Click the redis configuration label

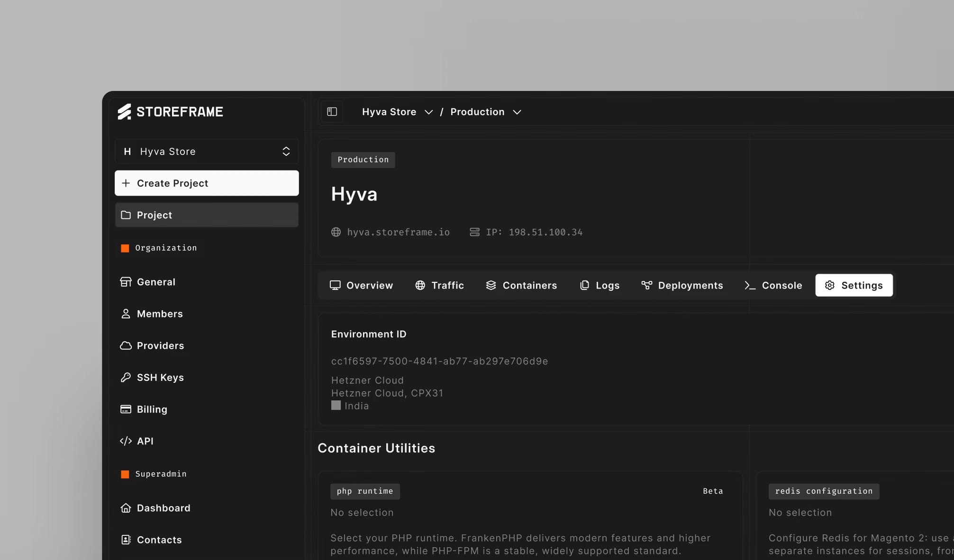tap(824, 491)
